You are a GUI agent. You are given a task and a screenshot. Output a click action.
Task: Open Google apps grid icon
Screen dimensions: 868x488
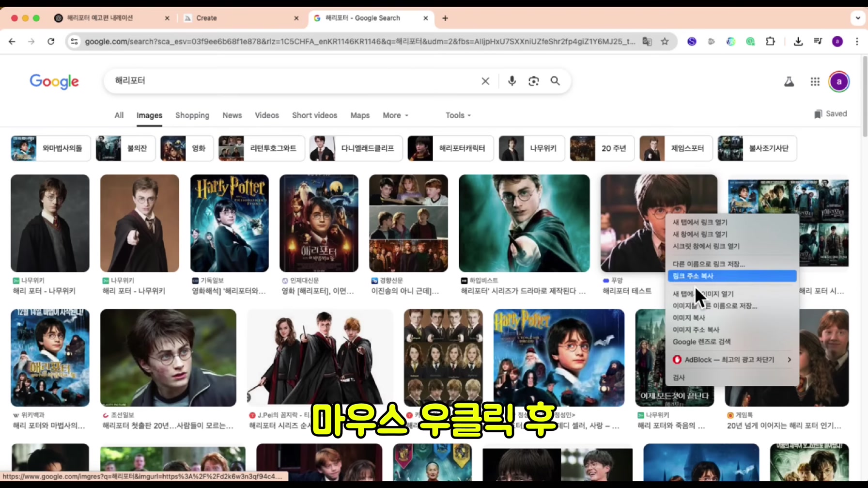coord(815,82)
